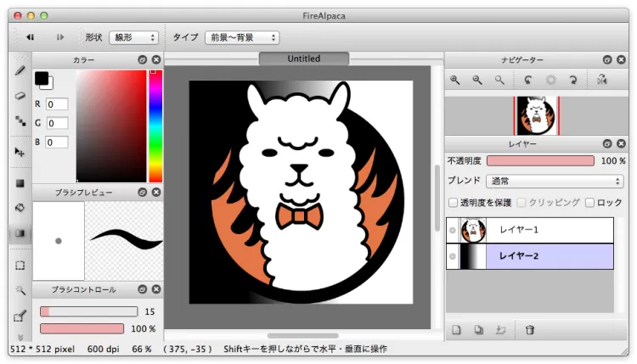Adjust the 不透明度 layer opacity slider

(540, 160)
